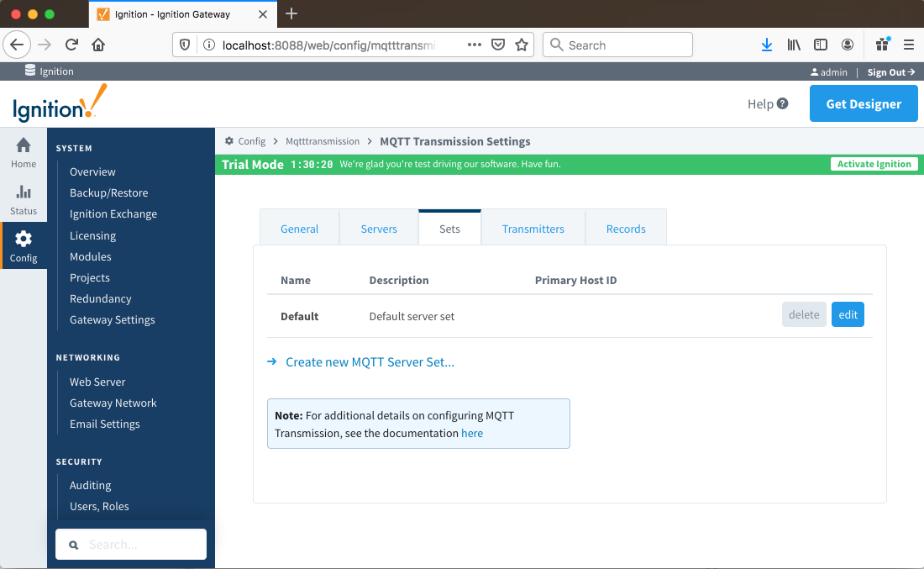This screenshot has width=924, height=569.
Task: Click the Trial Mode timer 1:30:20
Action: (x=312, y=165)
